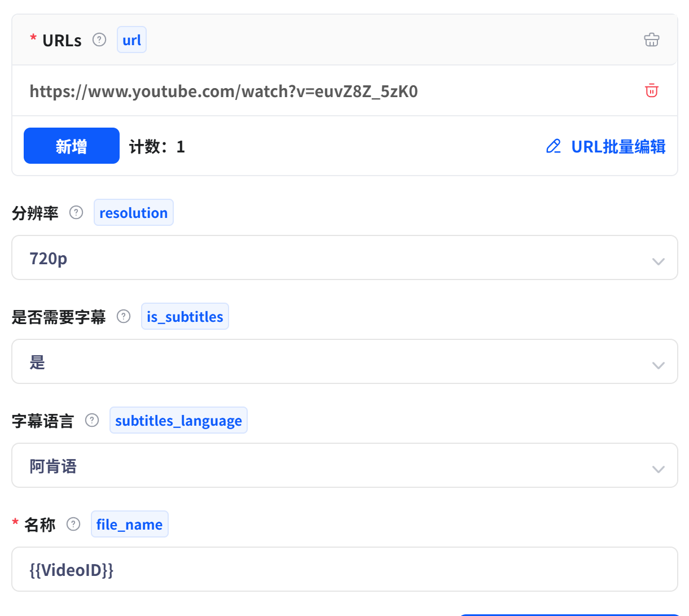Viewport: 689px width, 616px height.
Task: Click the help icon next to 名称
Action: point(73,524)
